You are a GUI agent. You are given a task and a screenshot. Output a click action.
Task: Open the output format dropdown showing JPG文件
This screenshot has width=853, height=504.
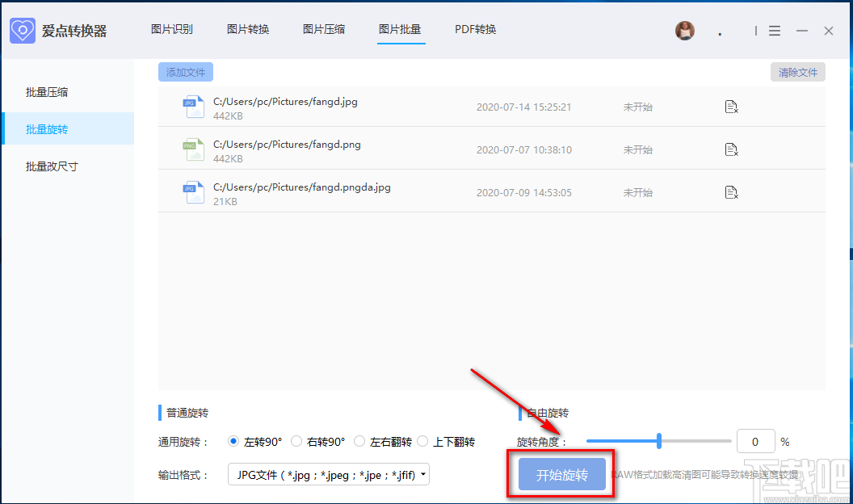click(x=328, y=474)
